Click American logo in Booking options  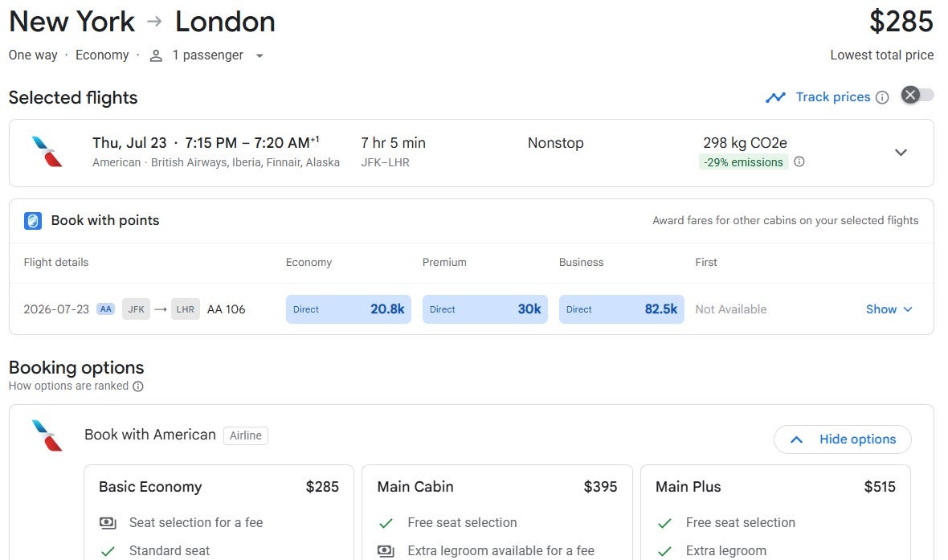pyautogui.click(x=47, y=435)
